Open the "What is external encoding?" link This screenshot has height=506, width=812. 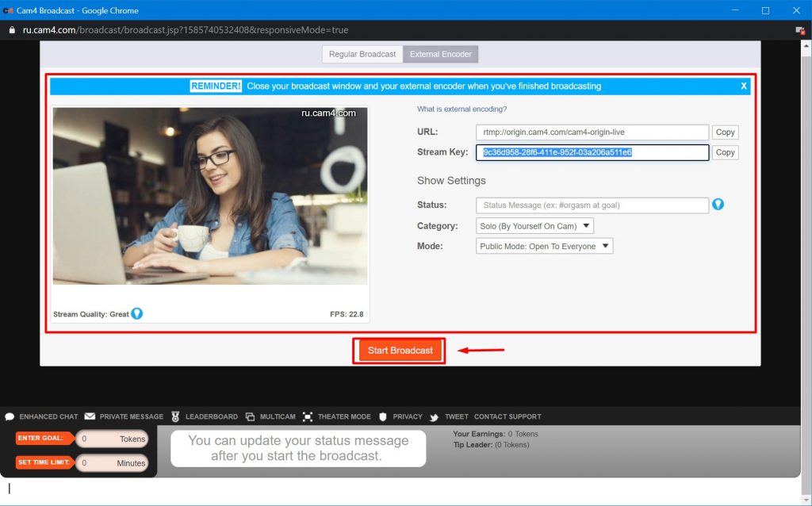point(462,109)
